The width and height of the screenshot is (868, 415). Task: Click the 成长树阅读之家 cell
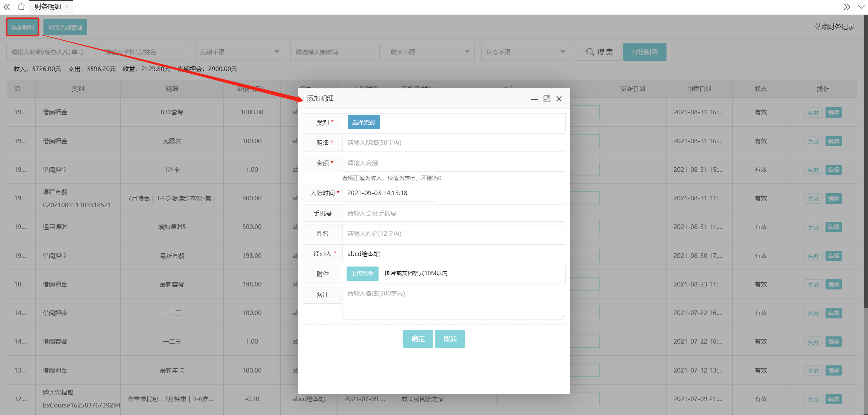tap(446, 399)
